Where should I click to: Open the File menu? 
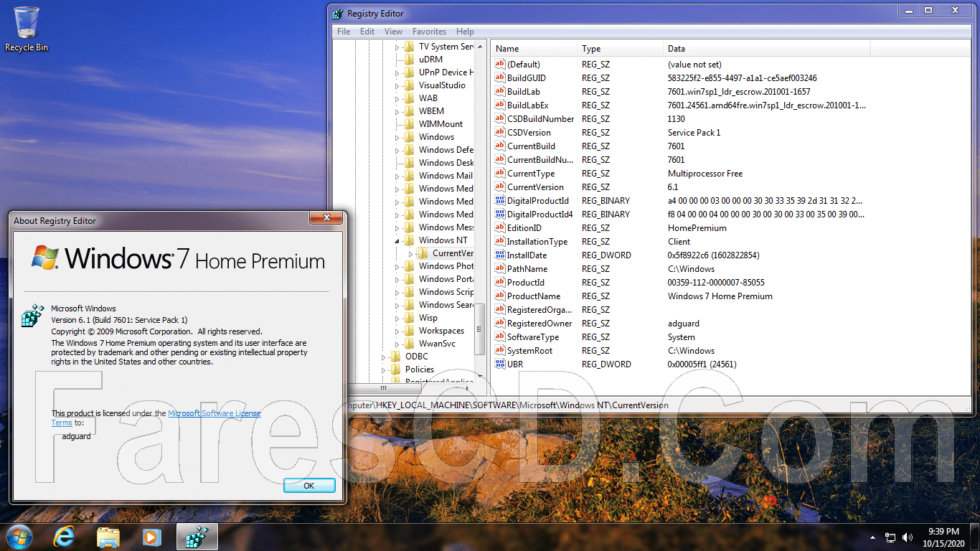(344, 32)
